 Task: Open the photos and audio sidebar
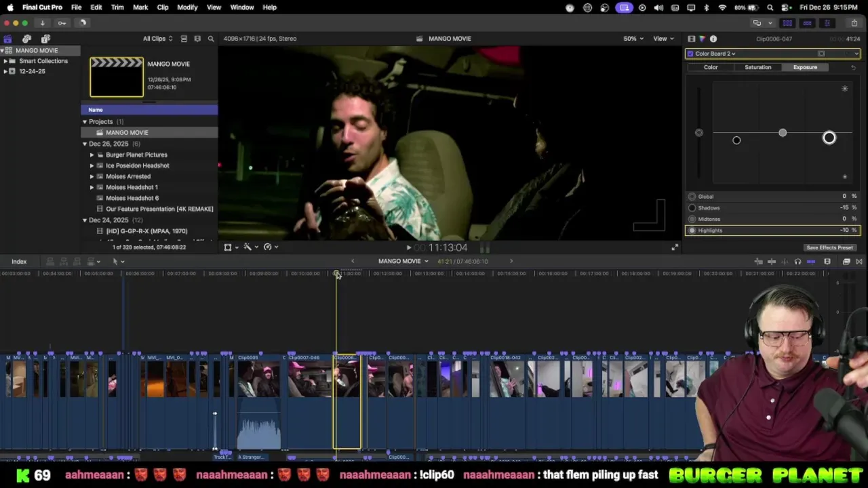[x=26, y=39]
